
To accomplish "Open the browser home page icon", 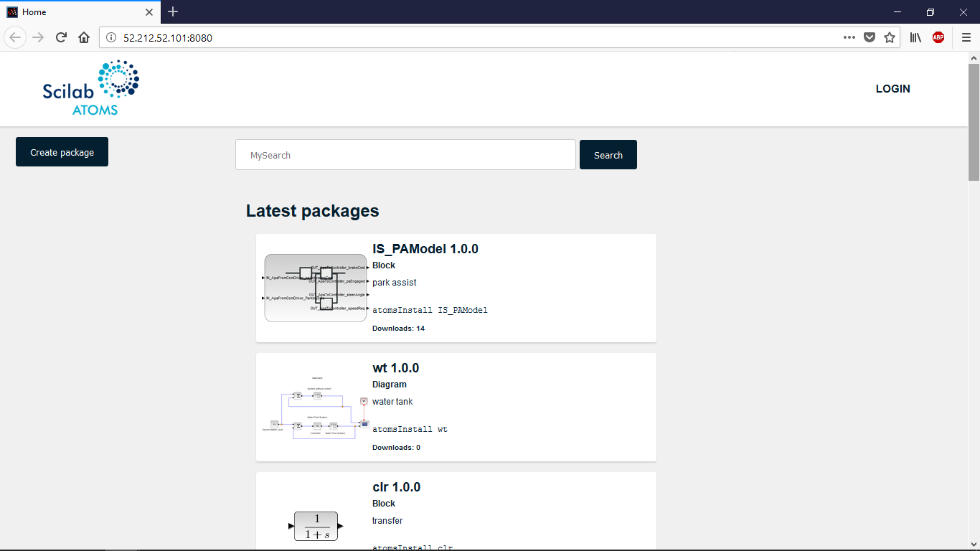I will 84,37.
